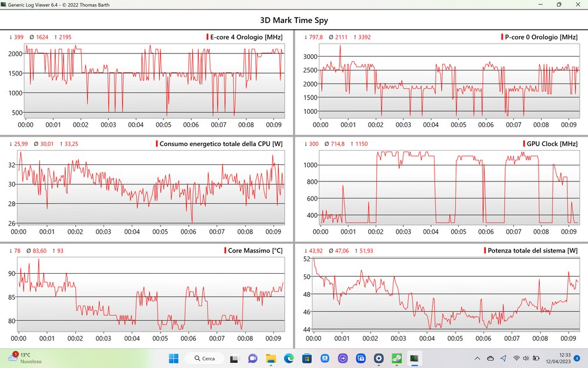Click core temperature maximum 93
The image size is (588, 368).
coord(60,251)
